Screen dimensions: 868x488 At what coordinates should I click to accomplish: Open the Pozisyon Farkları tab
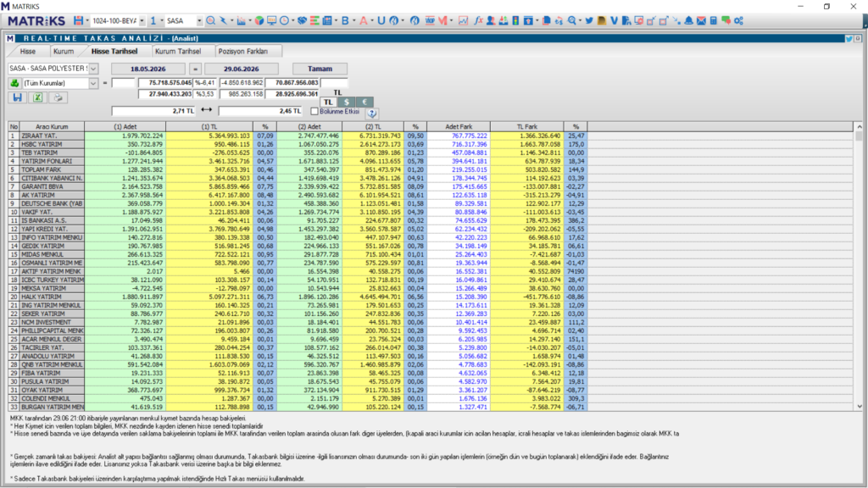coord(243,51)
